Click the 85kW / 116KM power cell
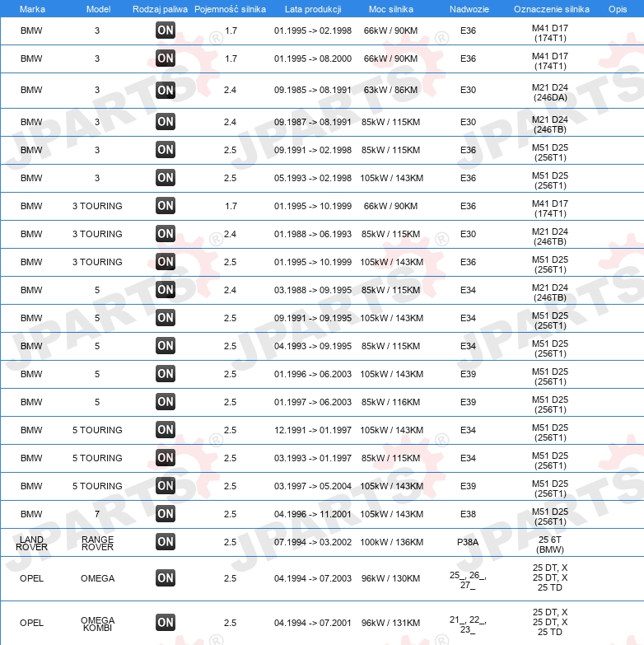The image size is (644, 645). (x=390, y=402)
